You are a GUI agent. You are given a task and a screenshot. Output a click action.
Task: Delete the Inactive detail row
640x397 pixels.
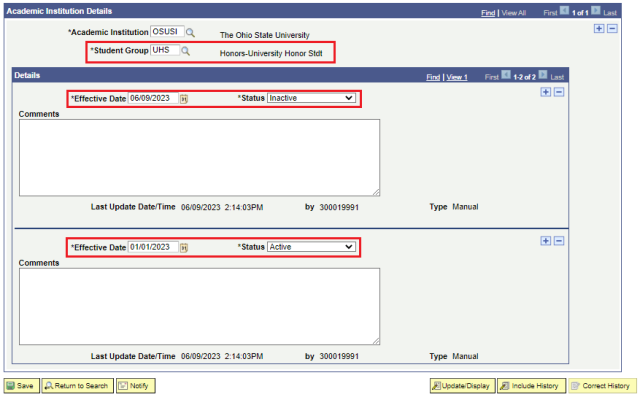pyautogui.click(x=559, y=92)
